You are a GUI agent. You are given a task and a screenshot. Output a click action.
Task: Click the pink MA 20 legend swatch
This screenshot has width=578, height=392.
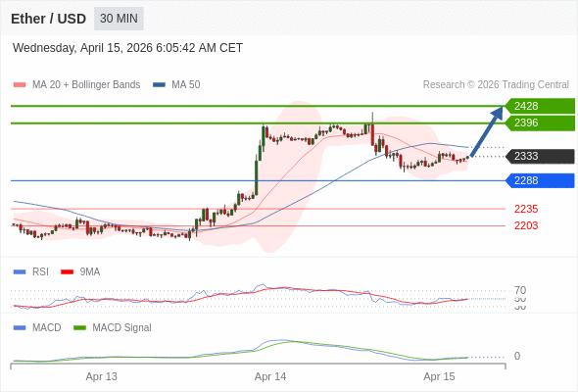[x=20, y=85]
